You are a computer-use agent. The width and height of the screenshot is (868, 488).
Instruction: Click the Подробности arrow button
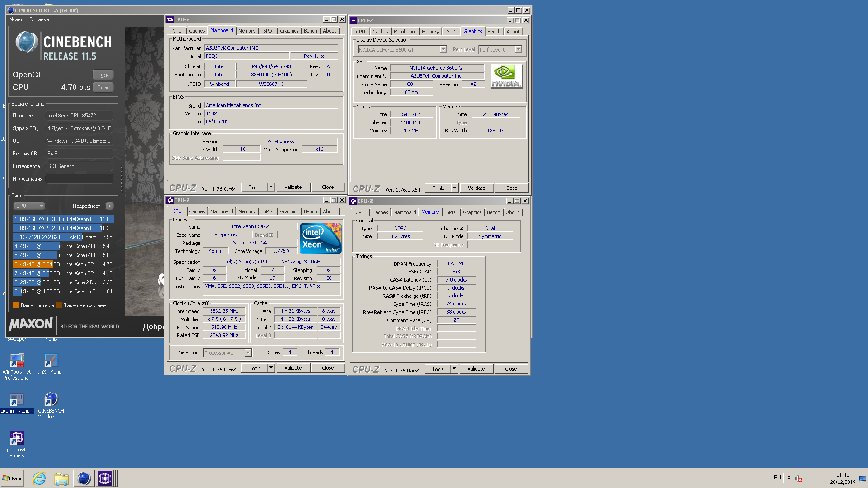110,206
